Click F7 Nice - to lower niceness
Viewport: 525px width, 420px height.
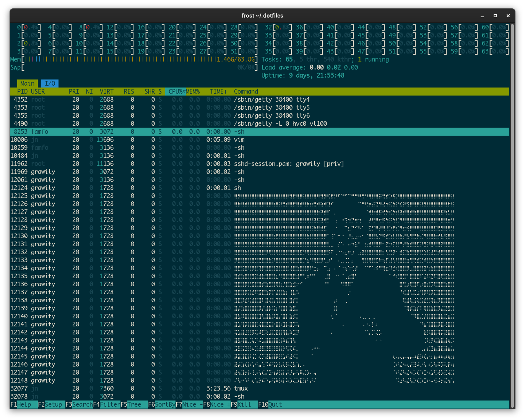(x=189, y=404)
